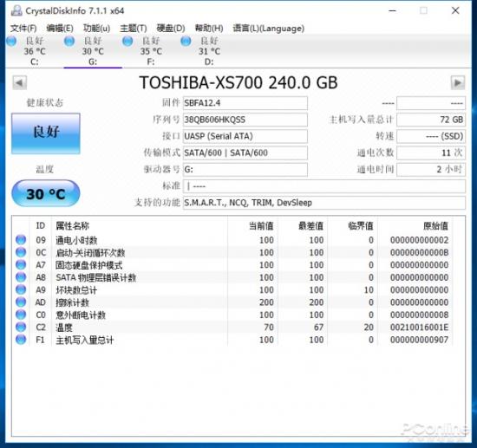Click the ID column header
Screen dimensions: 477x448
click(41, 226)
